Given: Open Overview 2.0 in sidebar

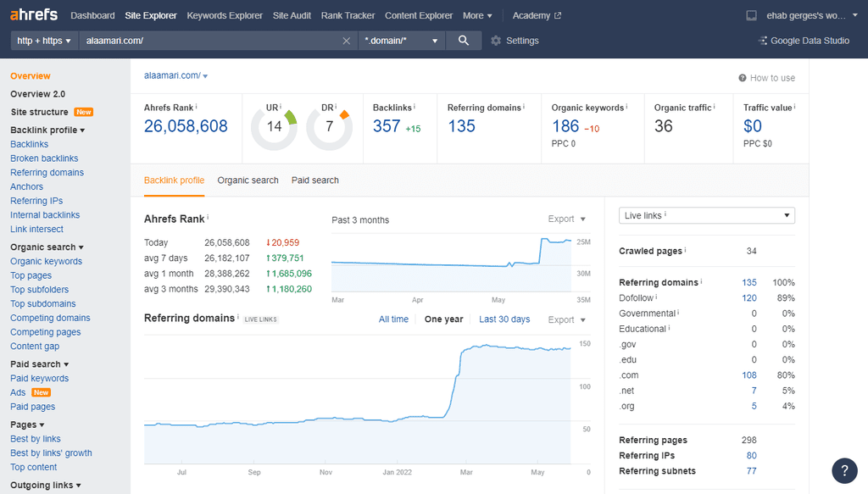Looking at the screenshot, I should click(37, 94).
